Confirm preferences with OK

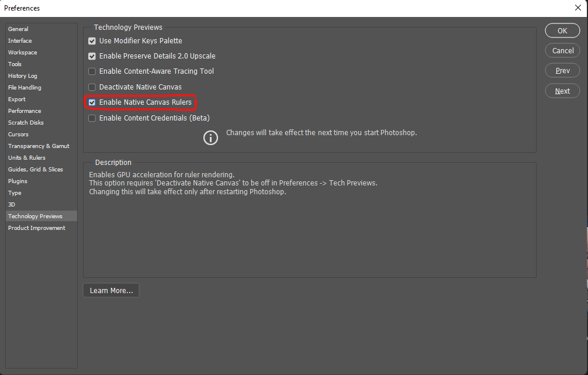562,30
